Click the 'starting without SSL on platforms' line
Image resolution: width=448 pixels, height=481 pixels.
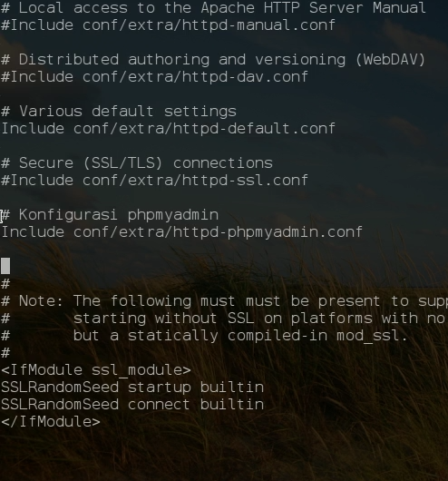click(x=225, y=319)
